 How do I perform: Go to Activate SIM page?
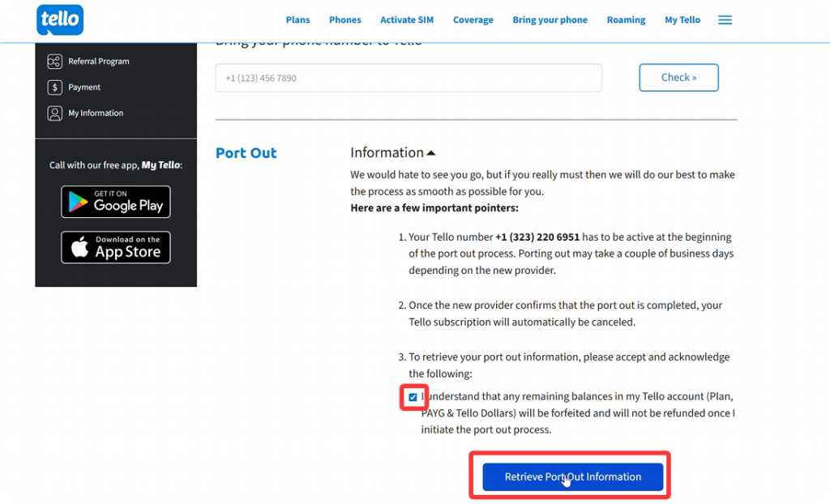(407, 20)
